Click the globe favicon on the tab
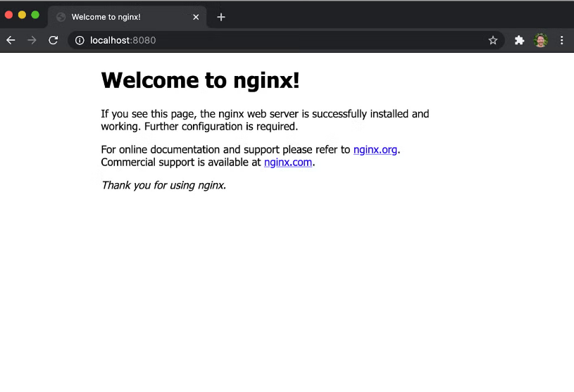Screen dimensions: 574x392 coord(61,17)
